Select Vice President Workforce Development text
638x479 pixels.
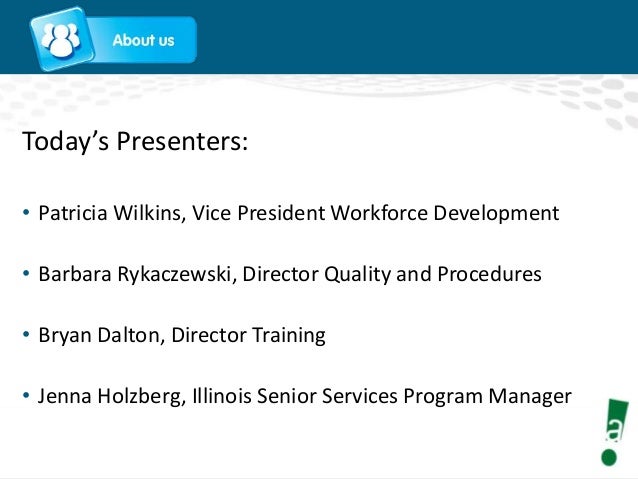coord(376,213)
